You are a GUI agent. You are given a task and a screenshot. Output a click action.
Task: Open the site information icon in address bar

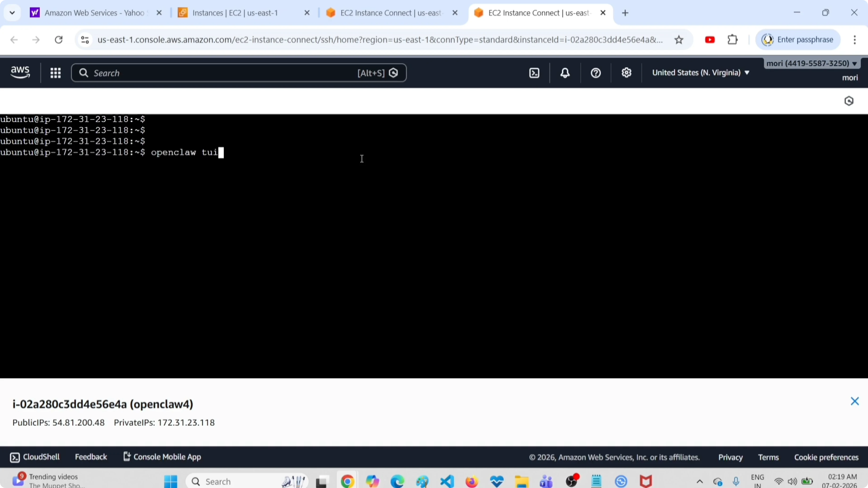pos(85,39)
